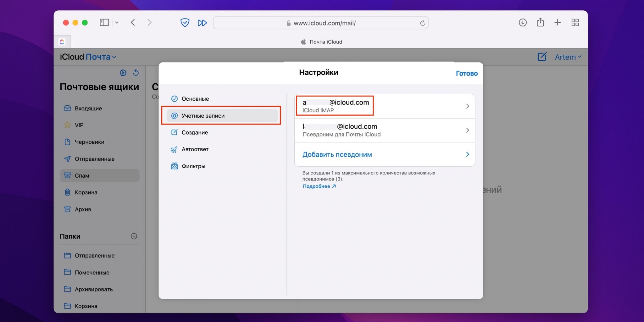Click the fast-forward extension icon
The width and height of the screenshot is (644, 322).
click(x=202, y=23)
